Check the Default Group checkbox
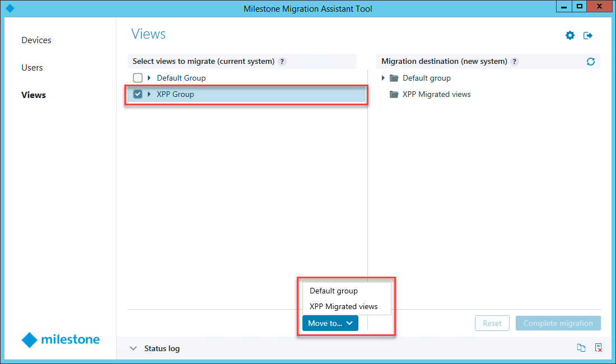 (x=138, y=78)
